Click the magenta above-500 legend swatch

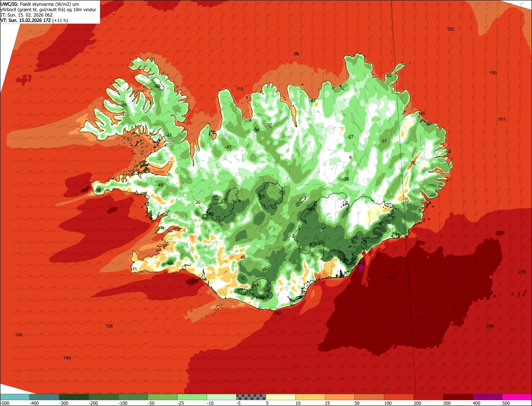517,397
